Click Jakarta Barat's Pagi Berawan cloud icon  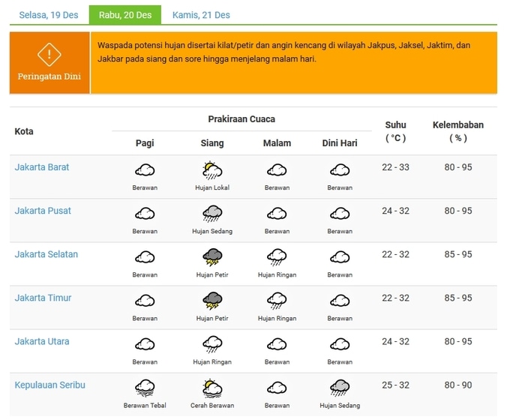[x=145, y=170]
